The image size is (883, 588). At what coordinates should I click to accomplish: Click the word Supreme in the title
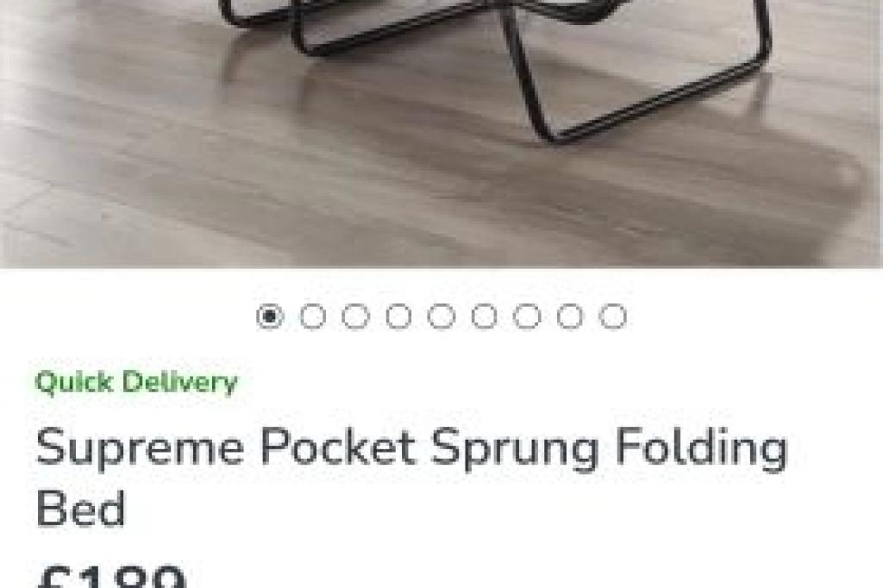click(141, 449)
